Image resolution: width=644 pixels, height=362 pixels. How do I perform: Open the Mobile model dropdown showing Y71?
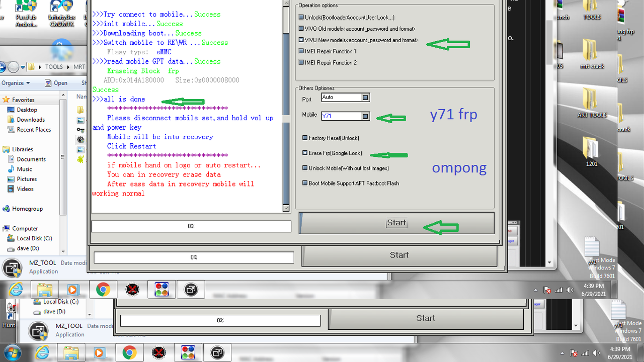coord(366,116)
